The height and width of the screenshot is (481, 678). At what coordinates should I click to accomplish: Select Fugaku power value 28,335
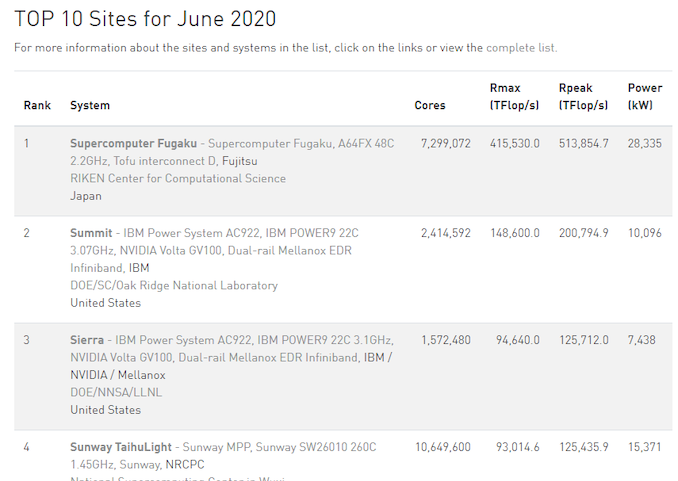click(x=645, y=144)
